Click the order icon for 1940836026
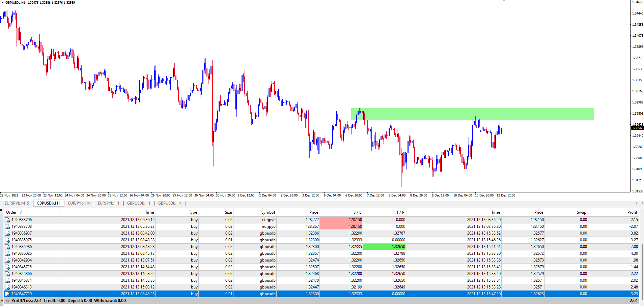 pos(7,253)
